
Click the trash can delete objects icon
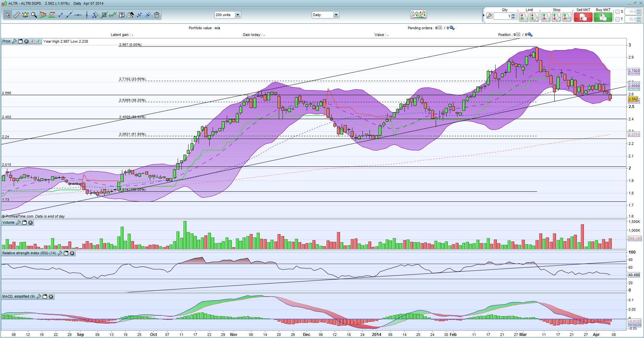157,15
